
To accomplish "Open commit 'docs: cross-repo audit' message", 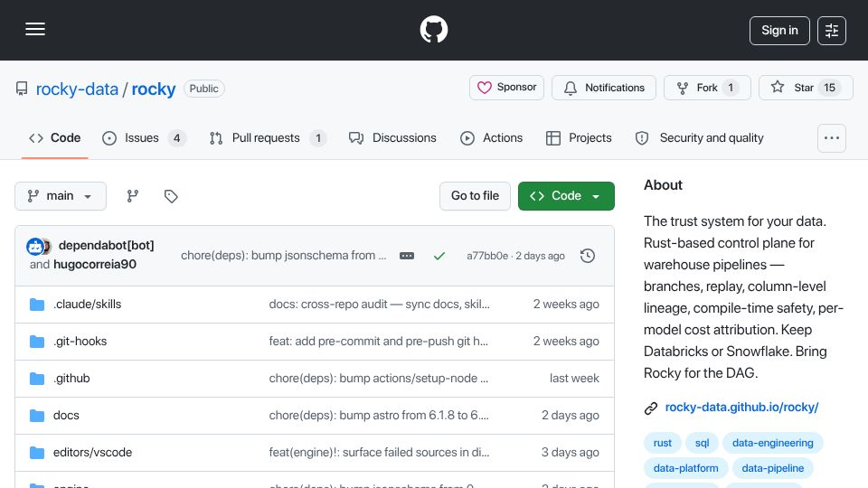I will click(379, 304).
